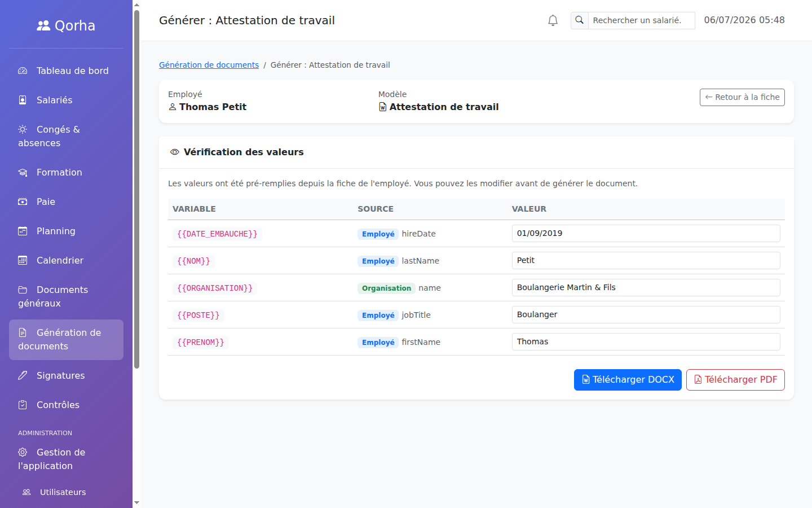
Task: Click the search magnifier icon
Action: click(579, 20)
